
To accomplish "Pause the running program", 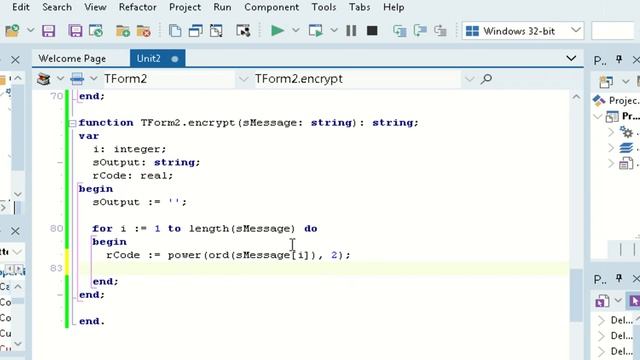I will click(x=351, y=31).
